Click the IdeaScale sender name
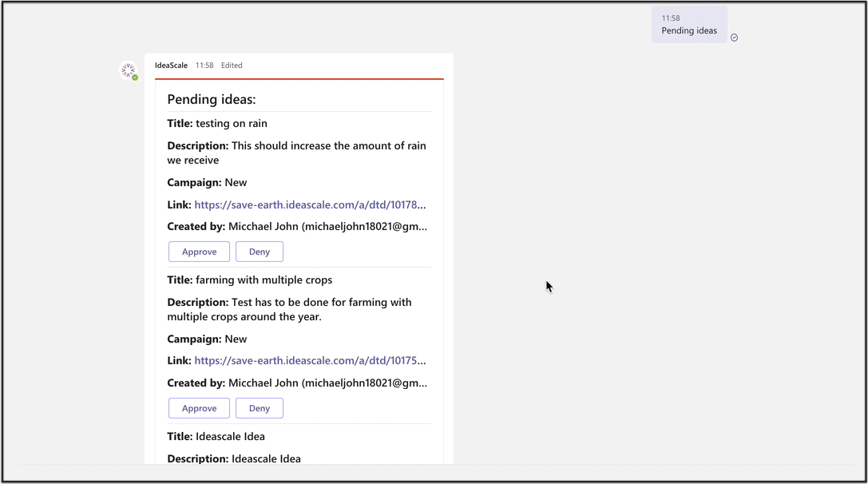 click(x=171, y=65)
